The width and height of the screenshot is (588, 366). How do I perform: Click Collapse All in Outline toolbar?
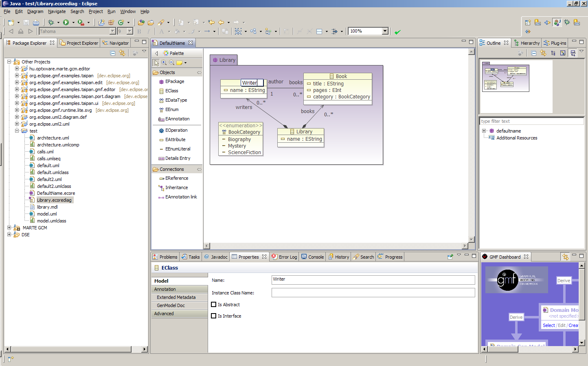(x=533, y=53)
